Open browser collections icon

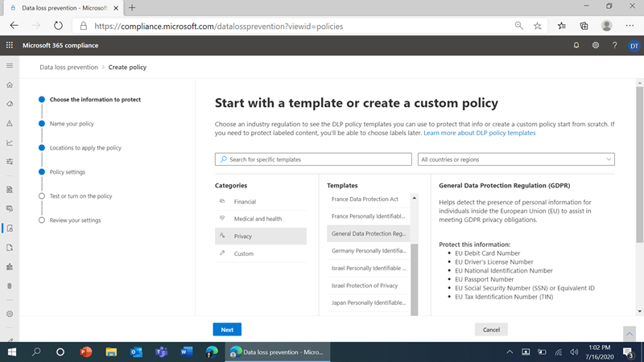tap(584, 26)
